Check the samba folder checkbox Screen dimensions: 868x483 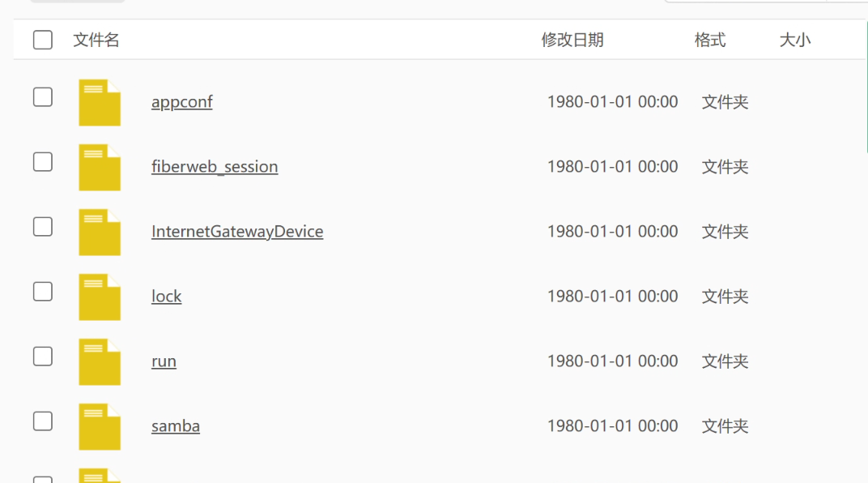(x=43, y=421)
